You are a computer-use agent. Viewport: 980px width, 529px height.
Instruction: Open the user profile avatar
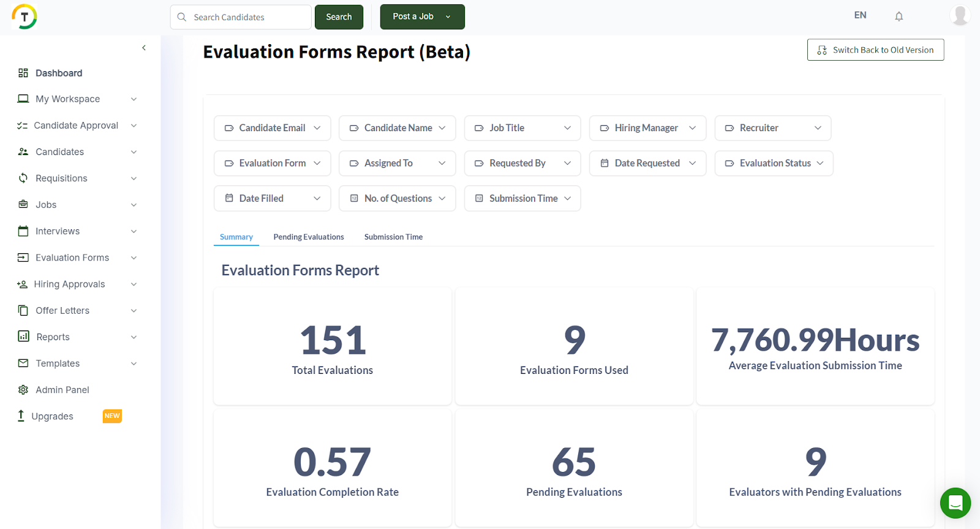coord(959,15)
